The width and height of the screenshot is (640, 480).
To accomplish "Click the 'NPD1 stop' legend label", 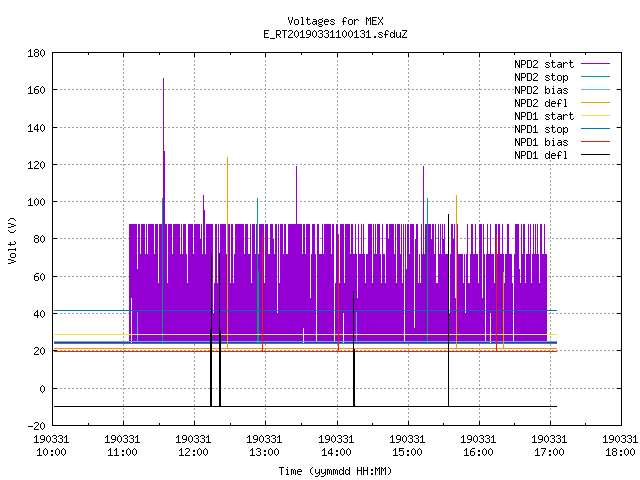I will (541, 129).
